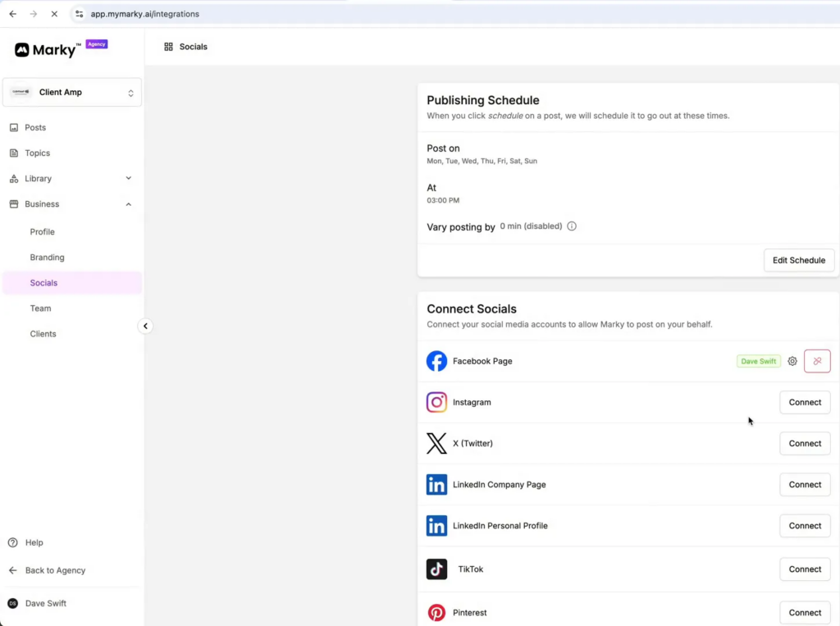Click the 03:00 PM time text
Viewport: 840px width, 626px height.
pos(443,200)
